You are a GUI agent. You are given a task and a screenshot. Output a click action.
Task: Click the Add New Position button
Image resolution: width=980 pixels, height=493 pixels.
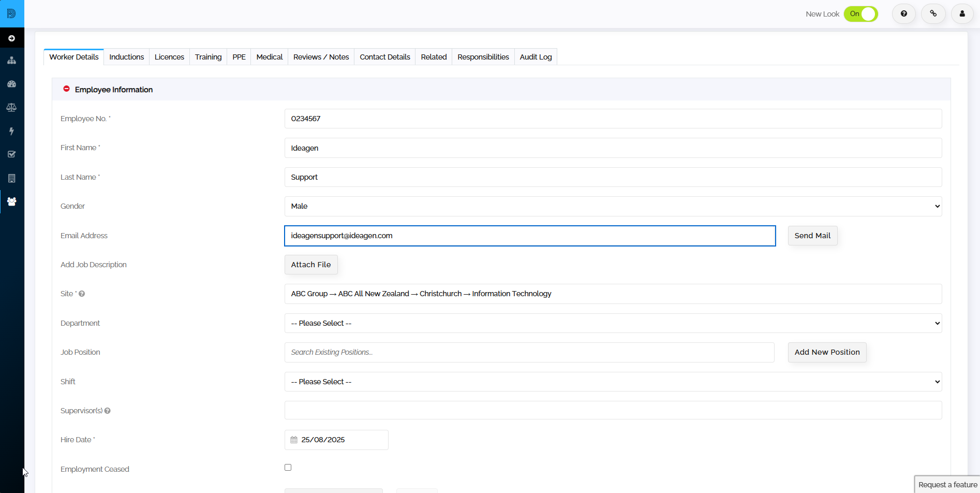(827, 352)
